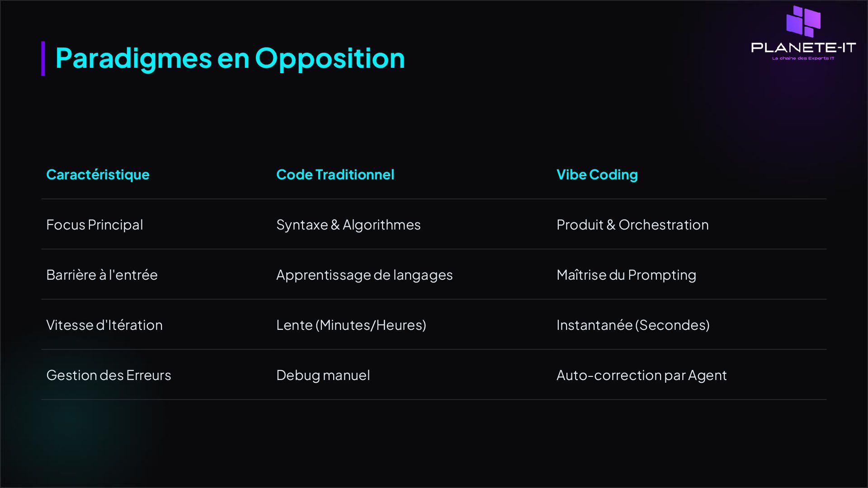Click the 'Syntaxe & Algorithmes' cell

coord(348,225)
